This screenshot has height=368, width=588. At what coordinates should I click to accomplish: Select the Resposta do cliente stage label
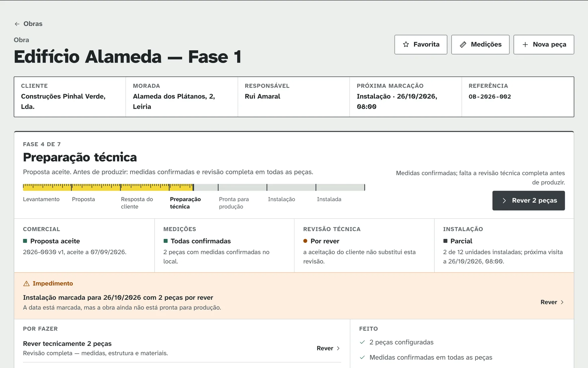tap(137, 203)
